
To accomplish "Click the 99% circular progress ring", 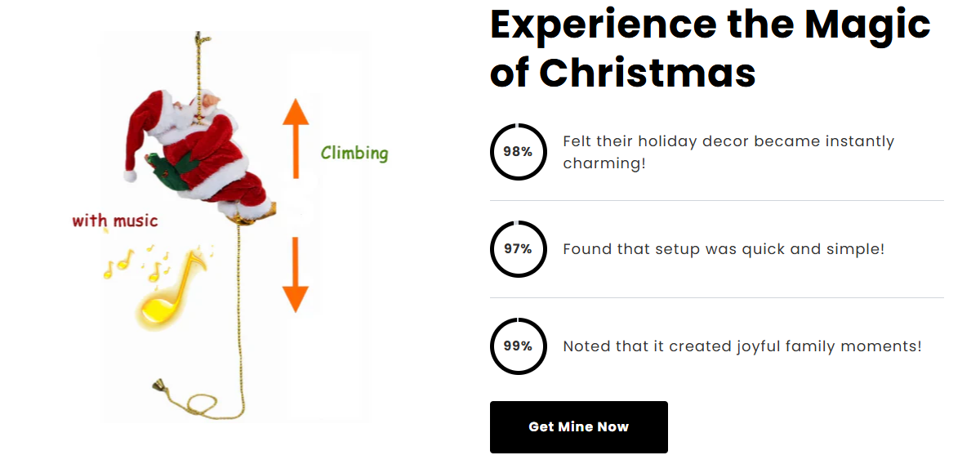I will (x=518, y=346).
